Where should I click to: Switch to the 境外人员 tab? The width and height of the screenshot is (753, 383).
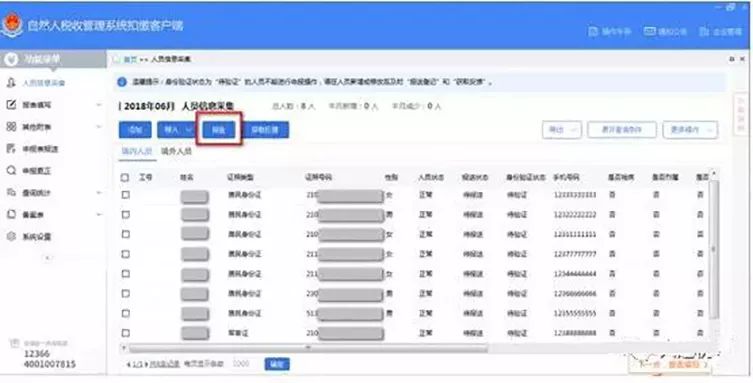point(176,151)
